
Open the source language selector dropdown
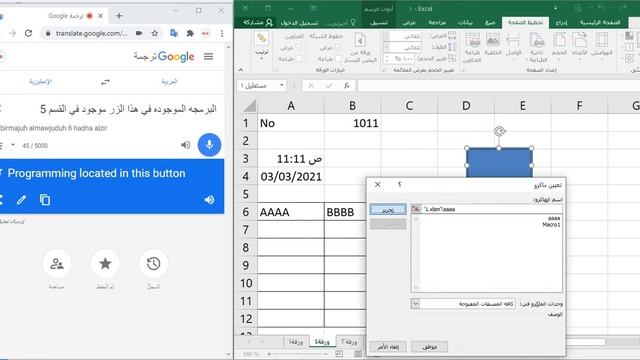pyautogui.click(x=13, y=145)
